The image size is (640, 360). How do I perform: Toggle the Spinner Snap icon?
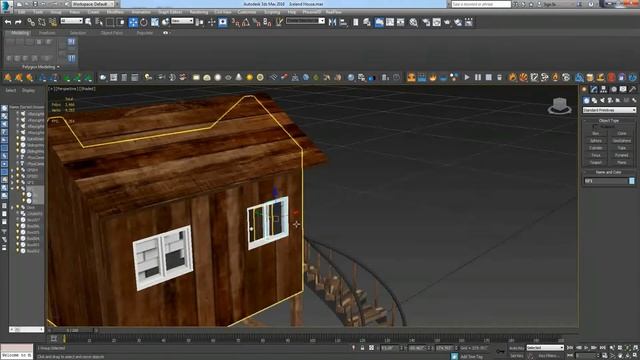click(x=267, y=22)
